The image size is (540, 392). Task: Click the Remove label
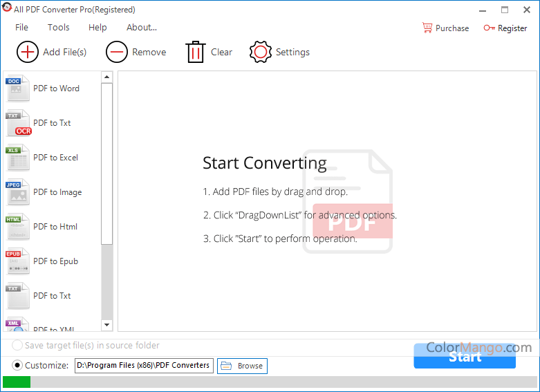pyautogui.click(x=149, y=52)
